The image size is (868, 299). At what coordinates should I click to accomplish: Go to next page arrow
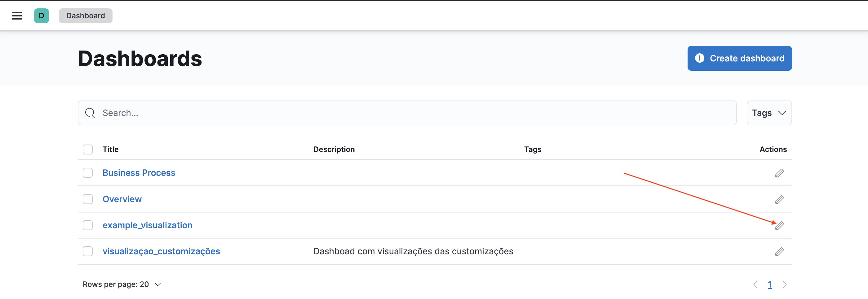tap(784, 284)
